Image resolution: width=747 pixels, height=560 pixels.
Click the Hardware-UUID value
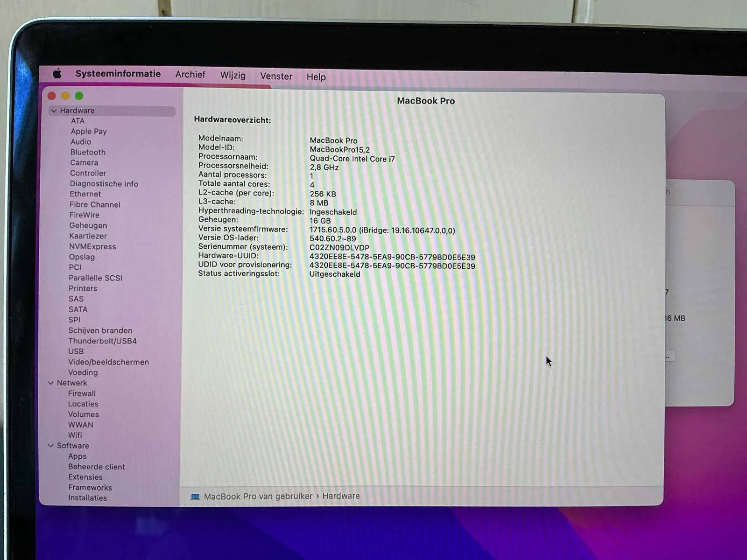[393, 257]
